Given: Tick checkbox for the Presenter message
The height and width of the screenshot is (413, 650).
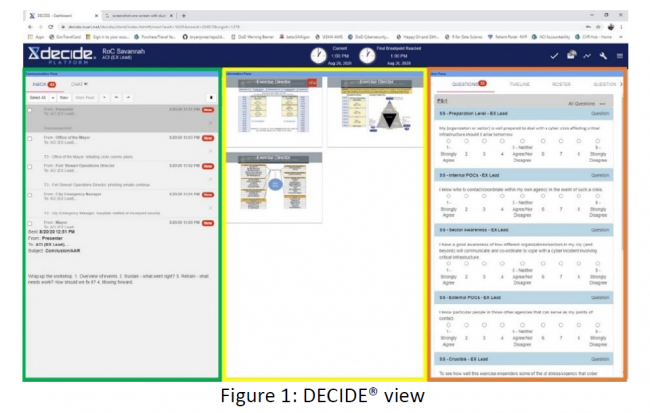Looking at the screenshot, I should coord(30,110).
